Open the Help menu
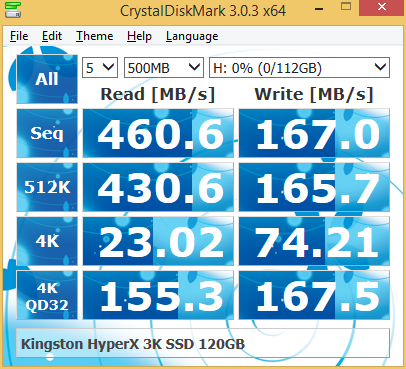Screen dimensions: 406x369 click(x=139, y=36)
